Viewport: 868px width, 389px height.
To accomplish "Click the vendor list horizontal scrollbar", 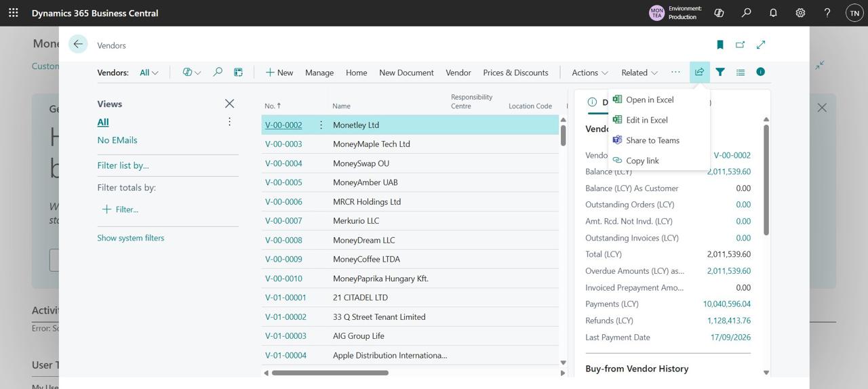I will pos(330,372).
